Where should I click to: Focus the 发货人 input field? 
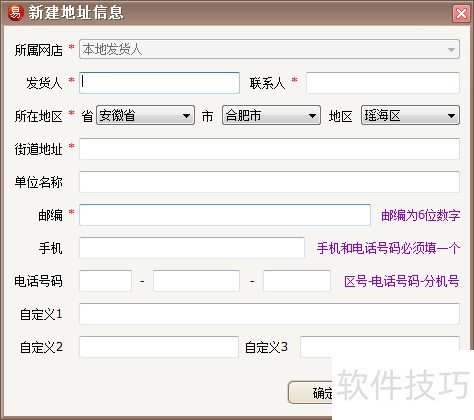click(x=159, y=83)
